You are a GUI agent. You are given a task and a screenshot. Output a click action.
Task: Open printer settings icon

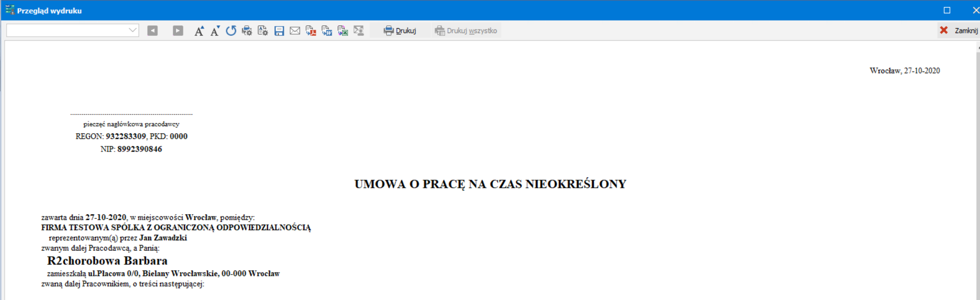247,31
